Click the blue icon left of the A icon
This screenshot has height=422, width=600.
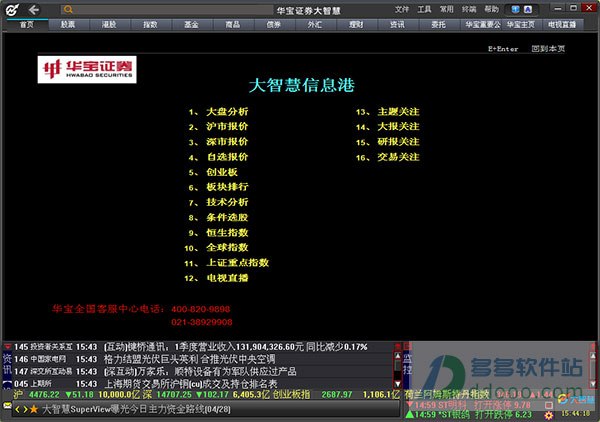pos(515,10)
